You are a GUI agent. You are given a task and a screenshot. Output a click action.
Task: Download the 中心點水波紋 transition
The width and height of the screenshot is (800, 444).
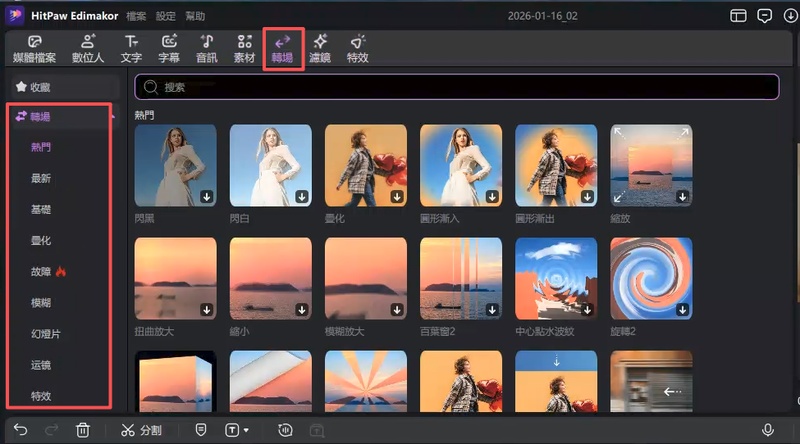[587, 310]
